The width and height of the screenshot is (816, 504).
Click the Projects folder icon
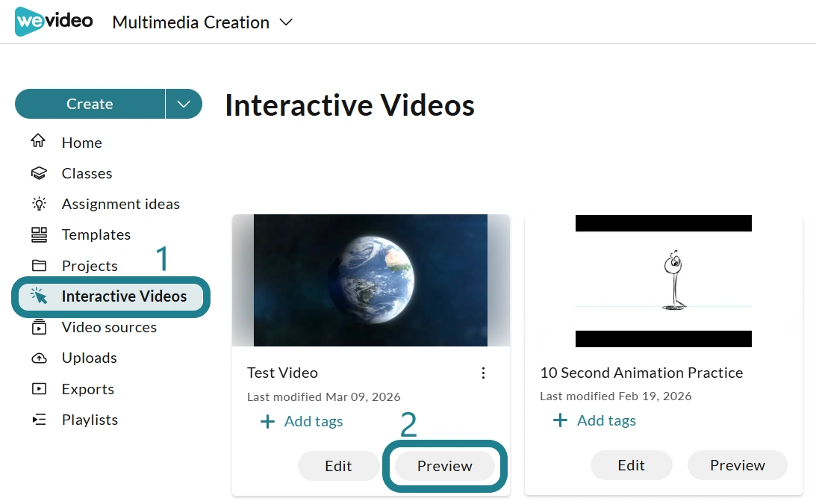tap(39, 266)
